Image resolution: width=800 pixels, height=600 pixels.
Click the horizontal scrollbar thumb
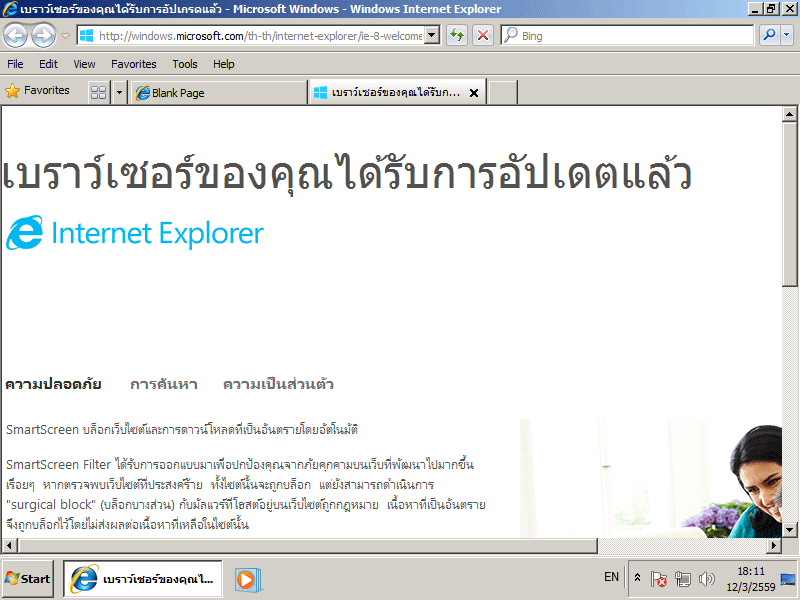tap(308, 545)
